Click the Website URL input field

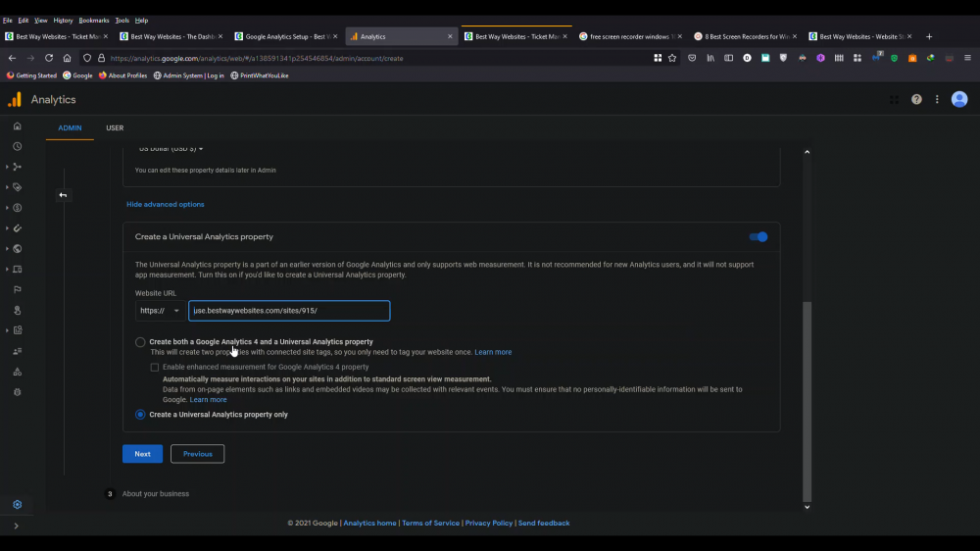coord(289,311)
